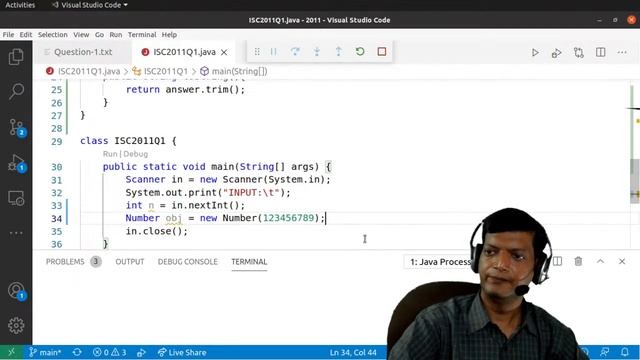Image resolution: width=640 pixels, height=360 pixels.
Task: Click the Run CodeLens link
Action: click(x=110, y=154)
